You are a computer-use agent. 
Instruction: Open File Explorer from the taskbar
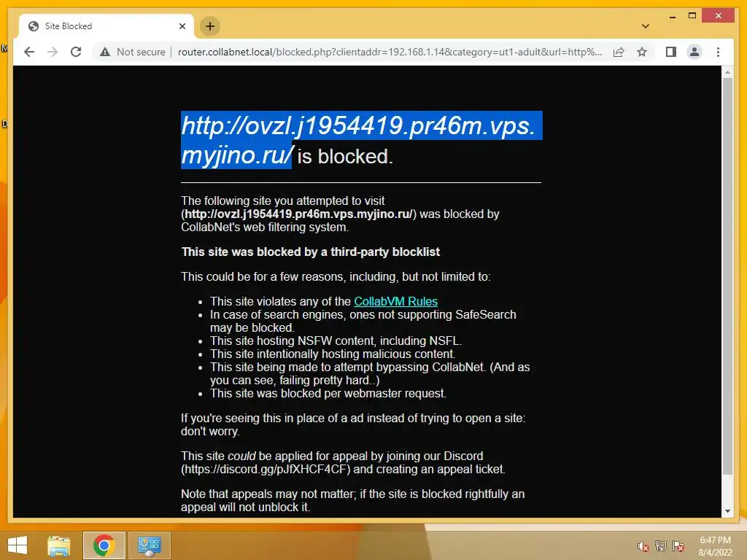point(58,545)
